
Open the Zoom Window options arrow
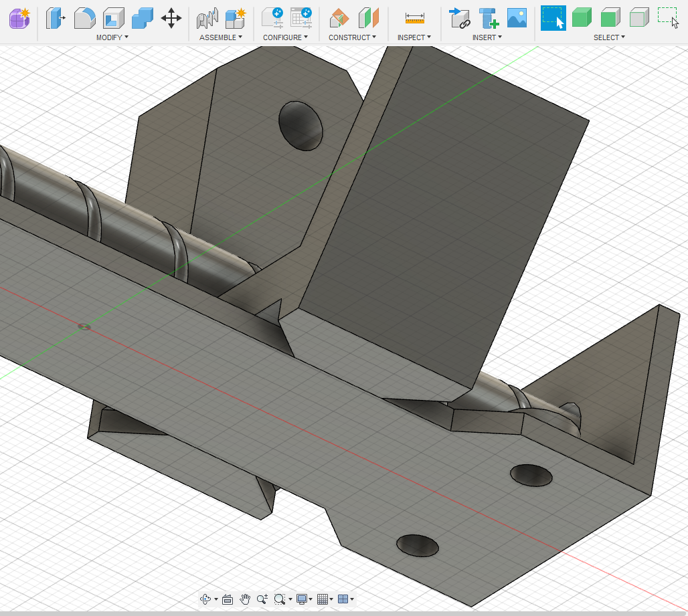click(x=290, y=599)
